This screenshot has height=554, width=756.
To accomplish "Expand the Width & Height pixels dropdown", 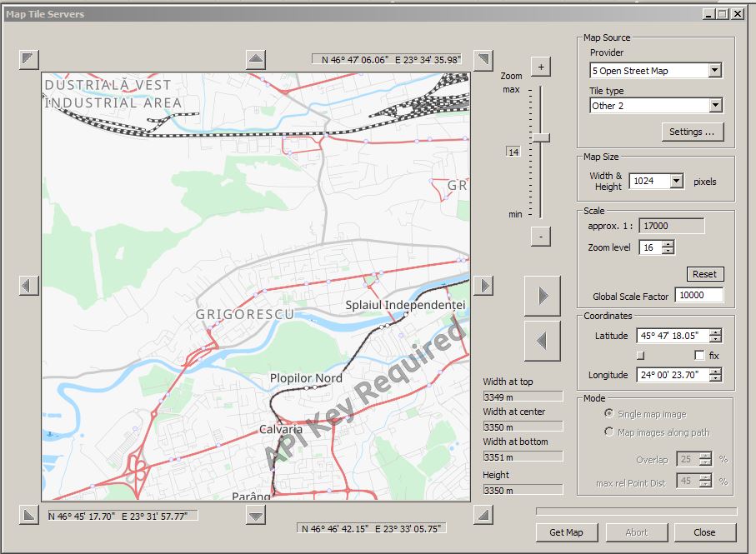I will (677, 181).
